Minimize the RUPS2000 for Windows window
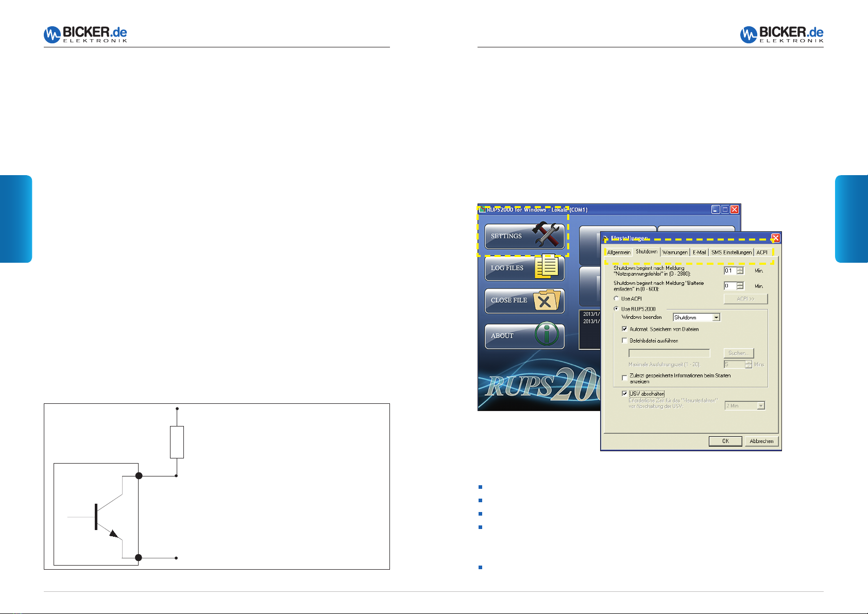 (x=716, y=210)
